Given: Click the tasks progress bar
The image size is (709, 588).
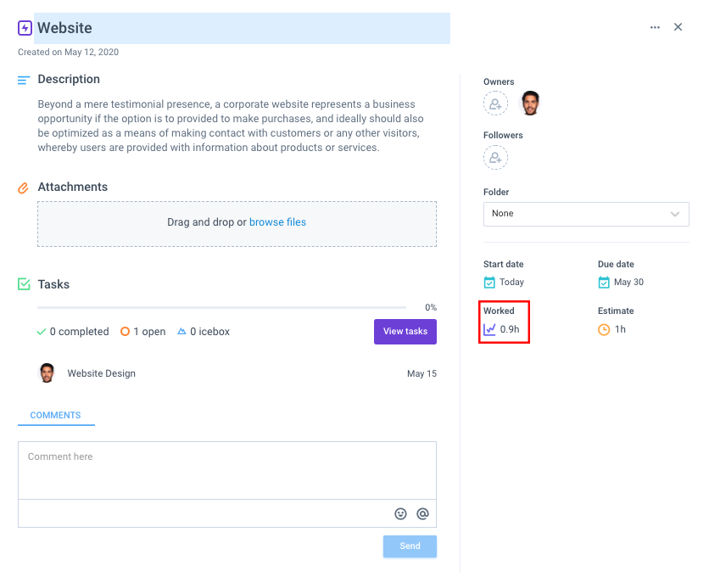Looking at the screenshot, I should pos(221,307).
